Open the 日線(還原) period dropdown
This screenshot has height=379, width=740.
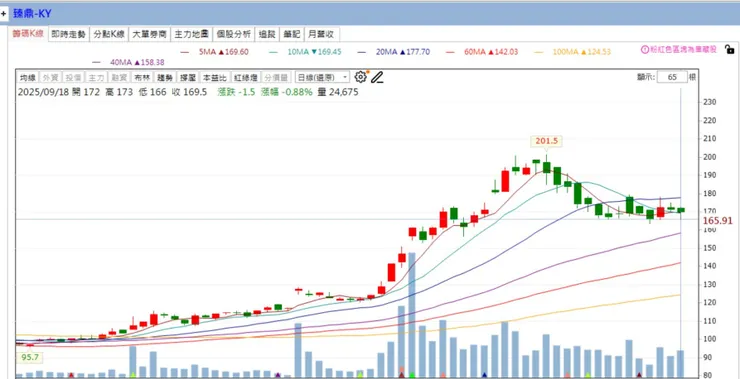click(x=322, y=77)
